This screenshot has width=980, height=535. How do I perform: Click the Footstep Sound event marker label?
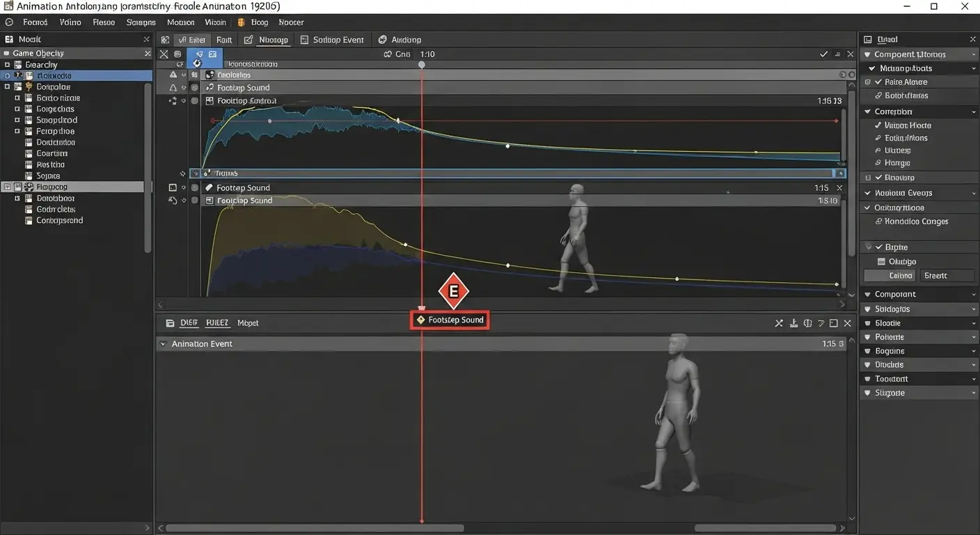(449, 320)
